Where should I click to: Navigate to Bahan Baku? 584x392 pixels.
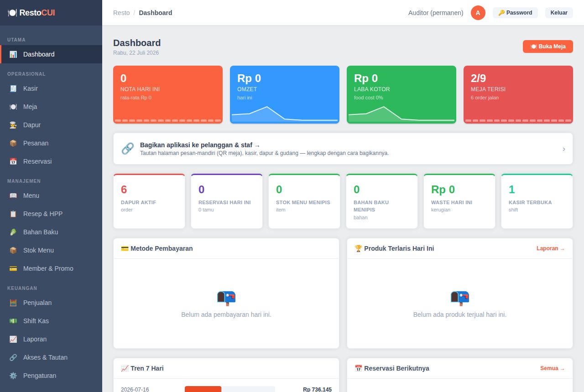(51, 232)
